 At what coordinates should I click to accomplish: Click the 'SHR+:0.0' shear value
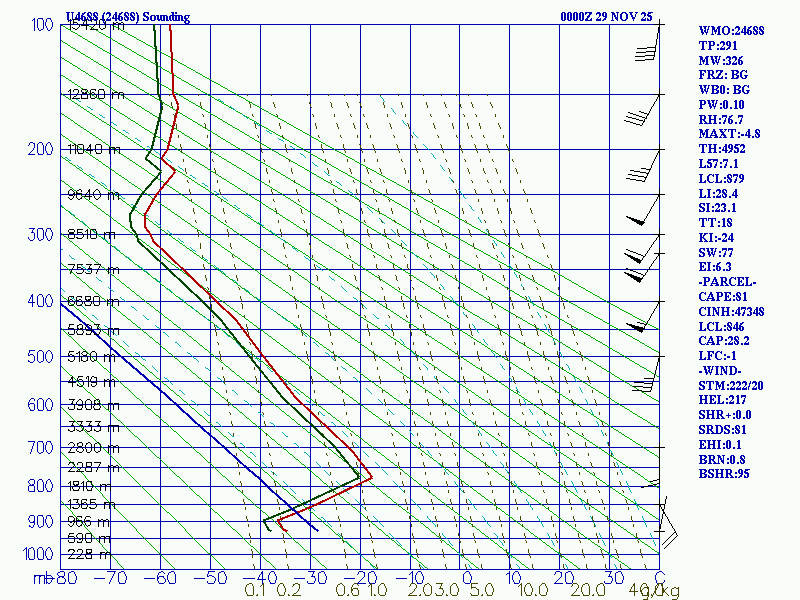click(724, 415)
